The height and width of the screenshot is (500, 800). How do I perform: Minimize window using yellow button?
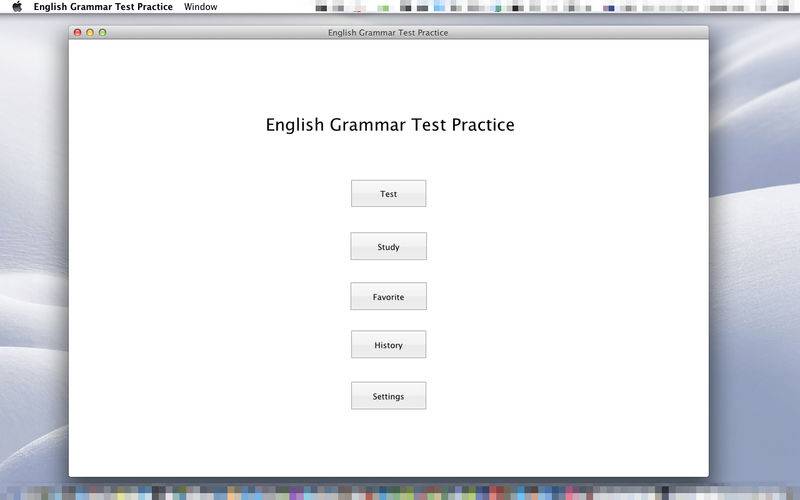point(90,33)
